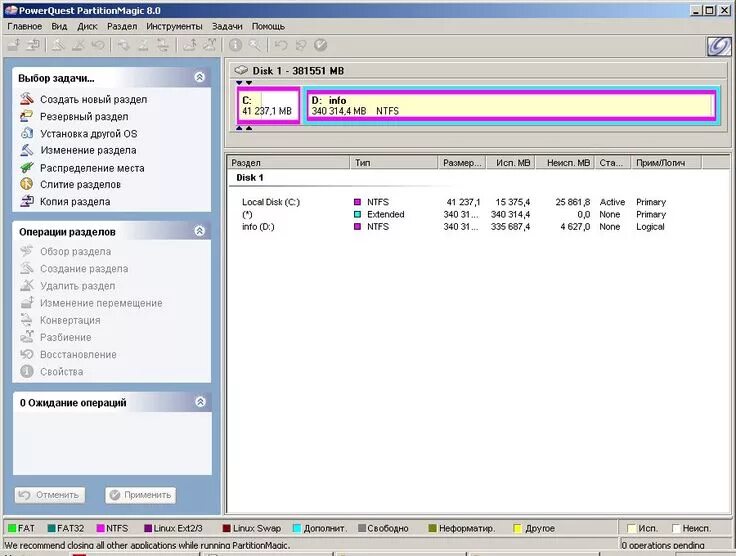
Task: Open the Диск menu
Action: coord(87,26)
